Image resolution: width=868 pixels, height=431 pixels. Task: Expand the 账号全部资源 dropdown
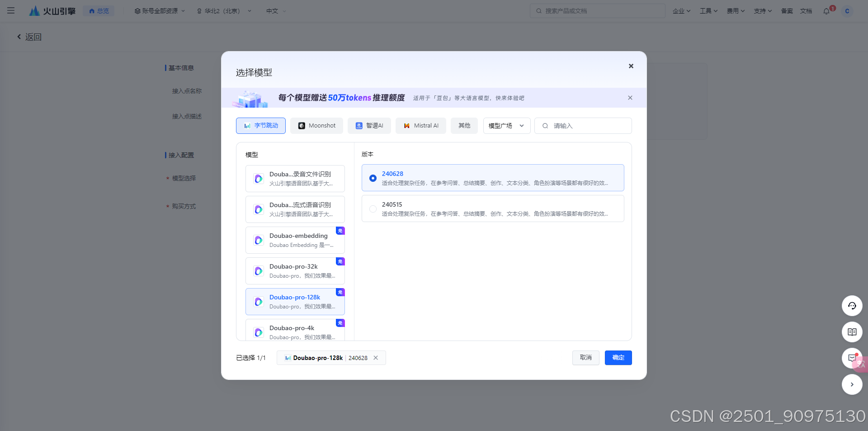click(x=160, y=11)
